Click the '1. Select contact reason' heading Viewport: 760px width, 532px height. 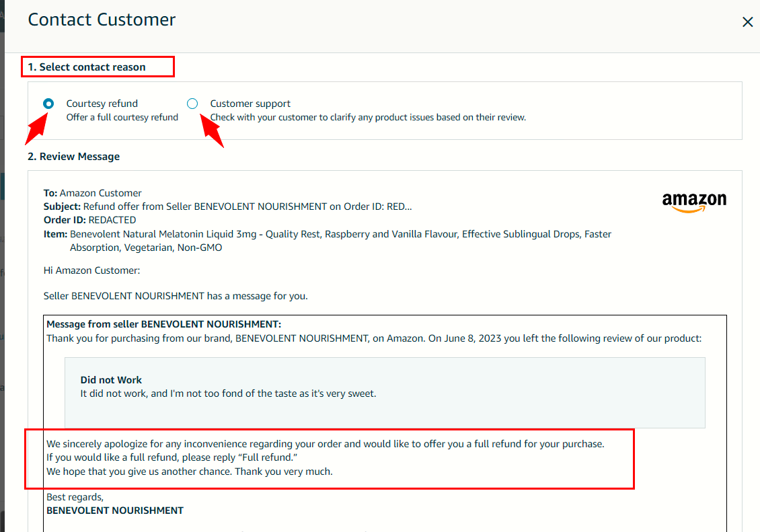point(87,67)
